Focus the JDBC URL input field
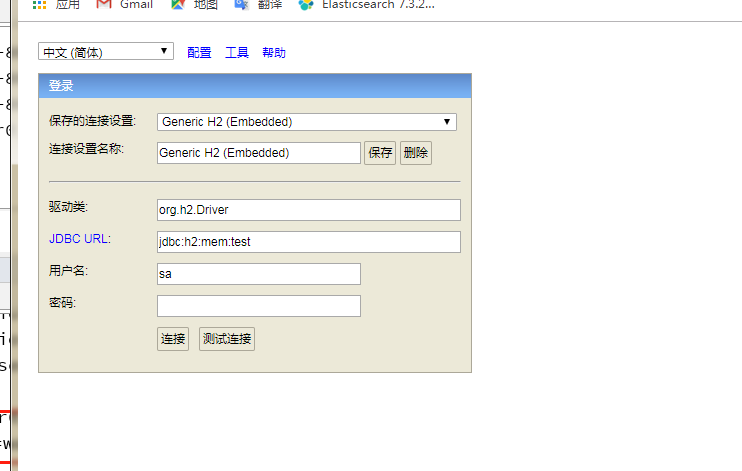The height and width of the screenshot is (471, 742). coord(309,242)
